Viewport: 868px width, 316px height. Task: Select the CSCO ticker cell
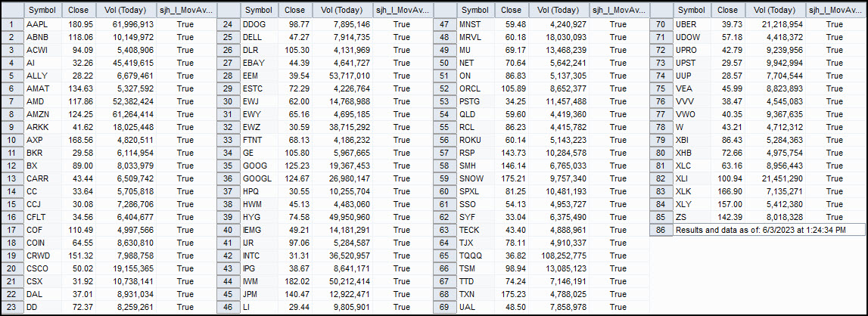click(42, 268)
